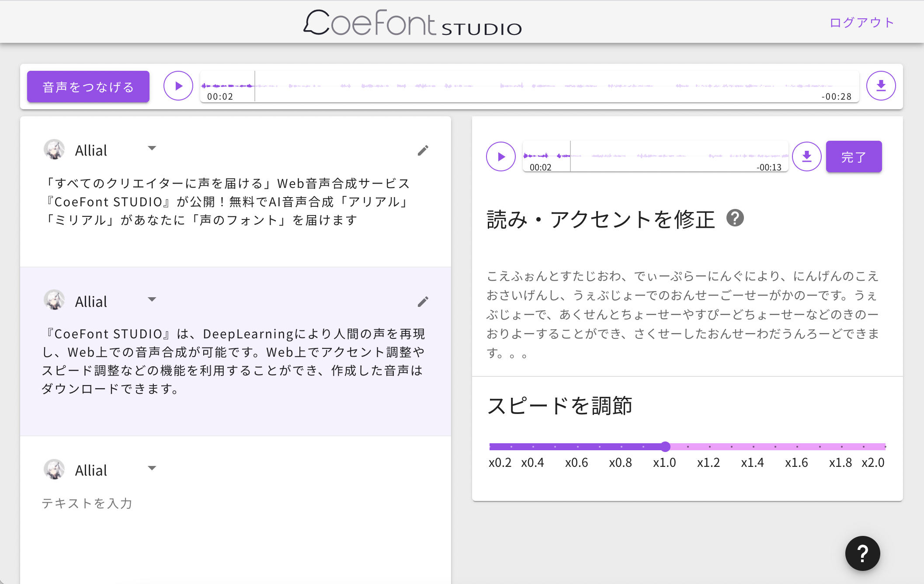Click the 音声をつなげる button

tap(88, 87)
